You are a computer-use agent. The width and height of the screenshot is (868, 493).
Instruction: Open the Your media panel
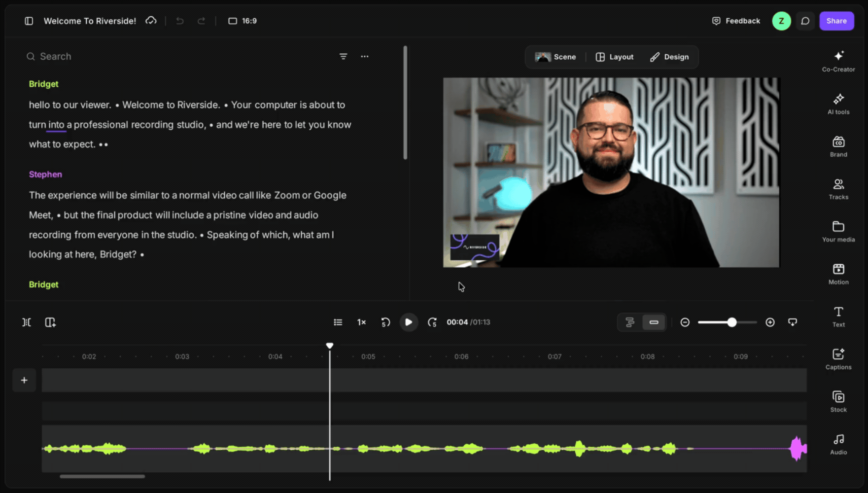click(x=838, y=231)
